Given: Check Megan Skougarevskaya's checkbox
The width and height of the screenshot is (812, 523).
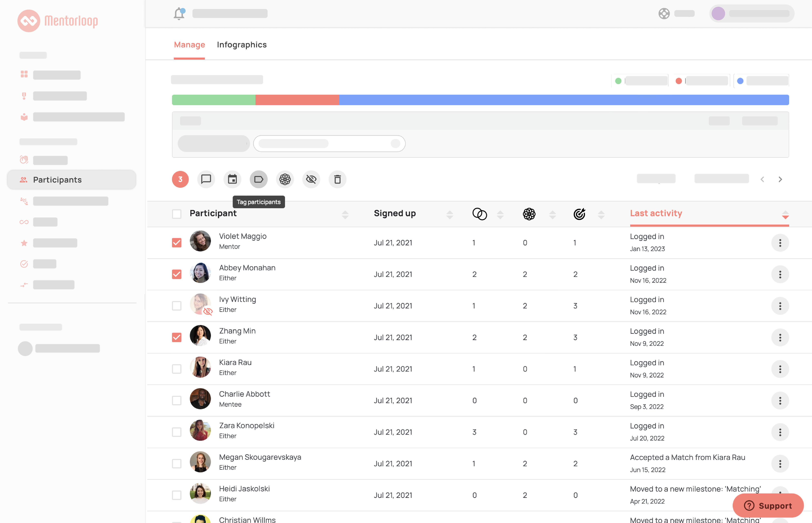Looking at the screenshot, I should coord(176,464).
